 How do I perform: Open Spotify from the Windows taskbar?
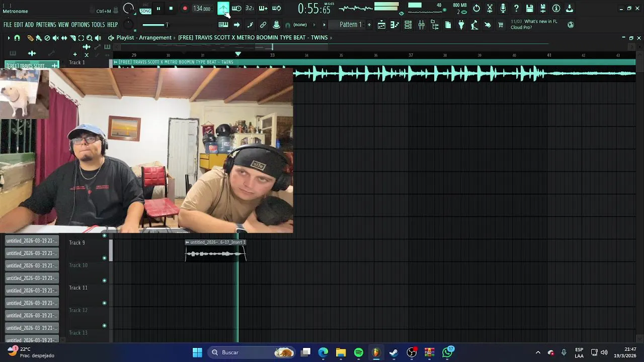tap(358, 352)
